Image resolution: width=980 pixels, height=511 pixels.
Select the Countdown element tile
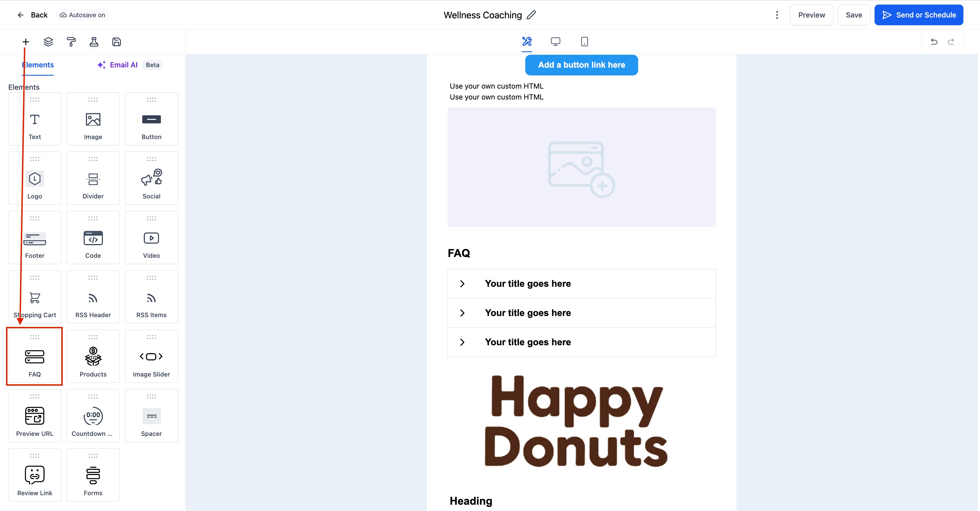[93, 416]
